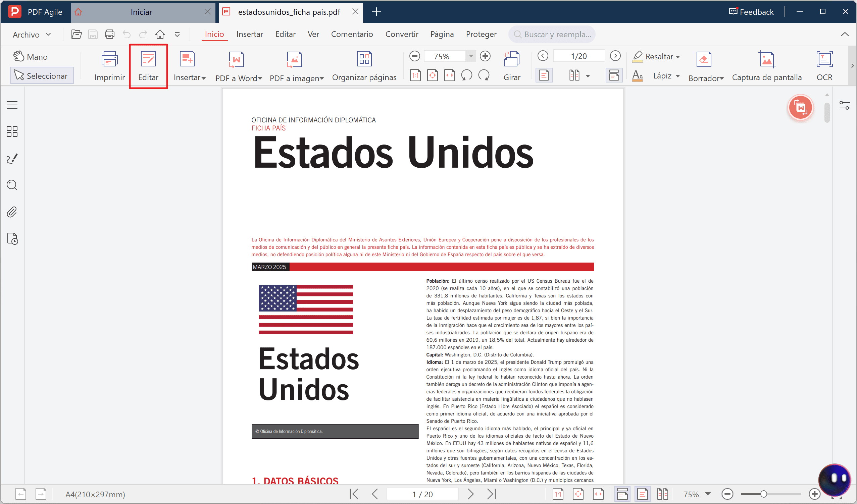The width and height of the screenshot is (857, 504).
Task: Open the attachments paperclip panel
Action: coord(12,212)
